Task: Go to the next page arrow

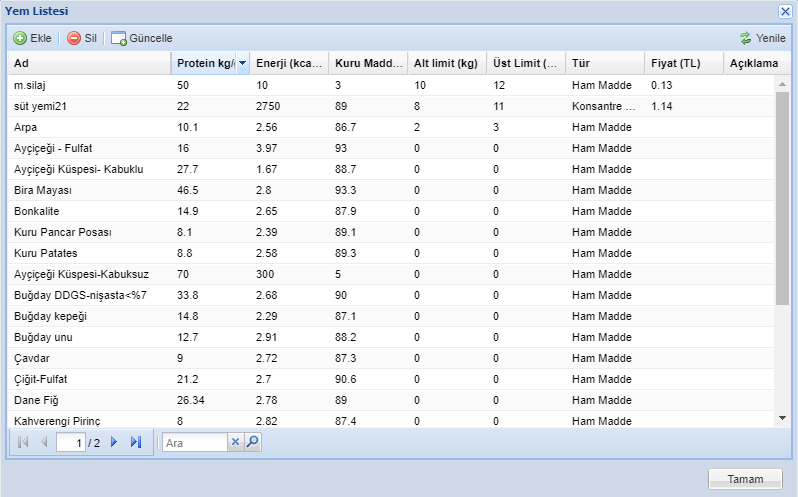Action: [x=114, y=442]
